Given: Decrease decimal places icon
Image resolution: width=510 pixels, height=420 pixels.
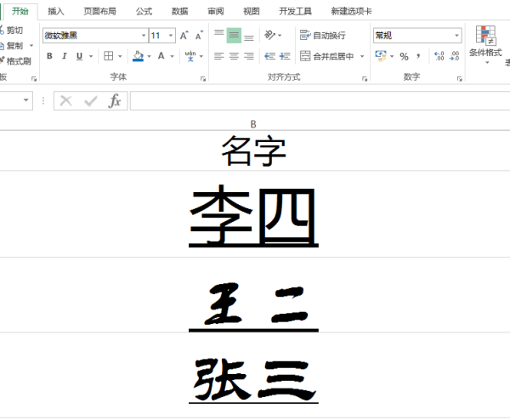Looking at the screenshot, I should [454, 56].
